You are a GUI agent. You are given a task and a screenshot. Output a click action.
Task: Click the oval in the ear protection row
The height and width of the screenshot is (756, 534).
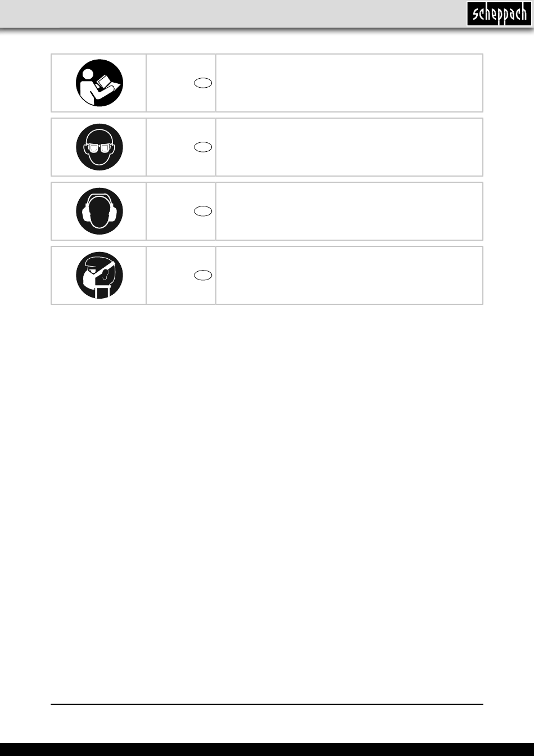pyautogui.click(x=203, y=211)
